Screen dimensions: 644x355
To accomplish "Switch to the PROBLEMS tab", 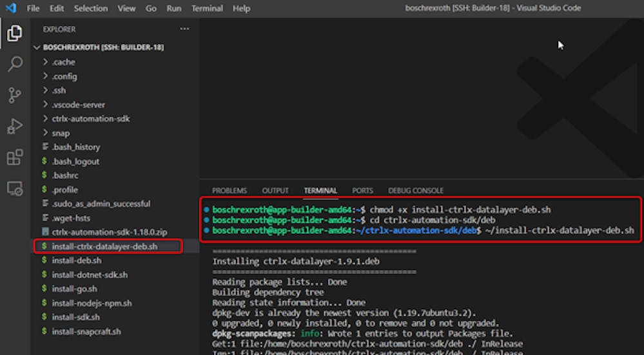I will [229, 191].
